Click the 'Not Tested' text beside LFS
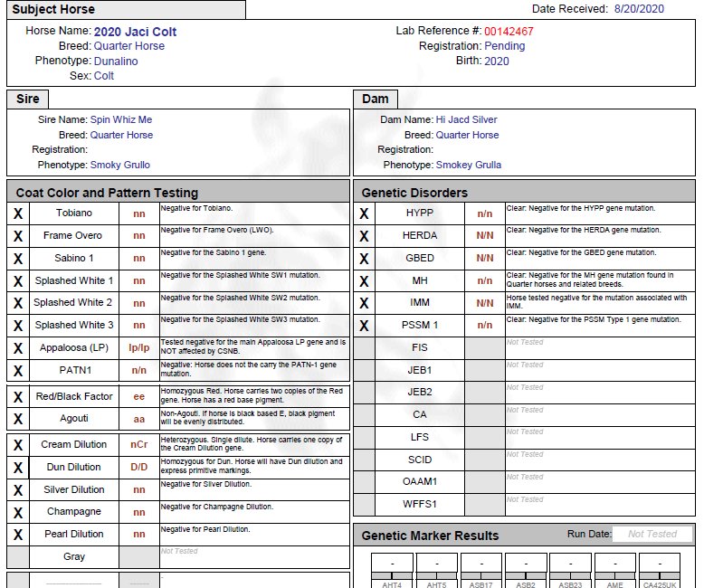 coord(525,432)
